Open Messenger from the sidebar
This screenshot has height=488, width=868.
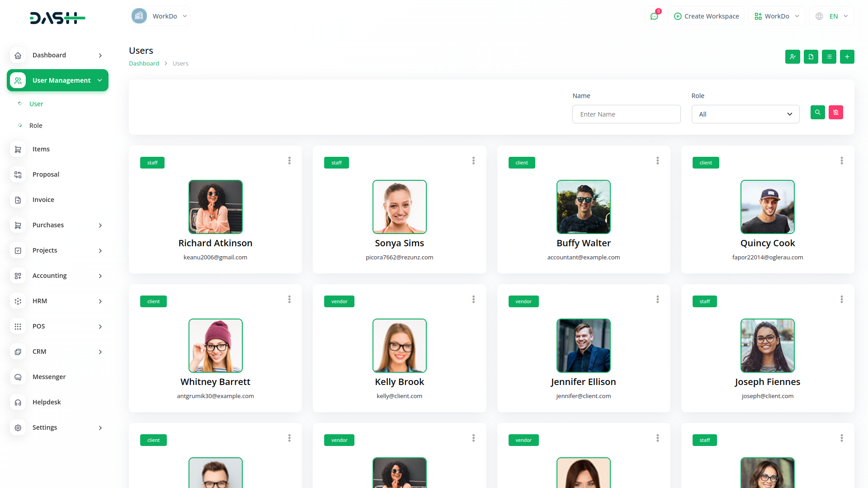[48, 376]
